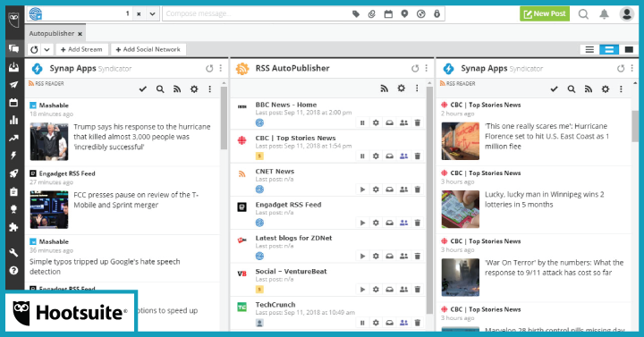
Task: Open Streams in left sidebar
Action: click(x=13, y=49)
